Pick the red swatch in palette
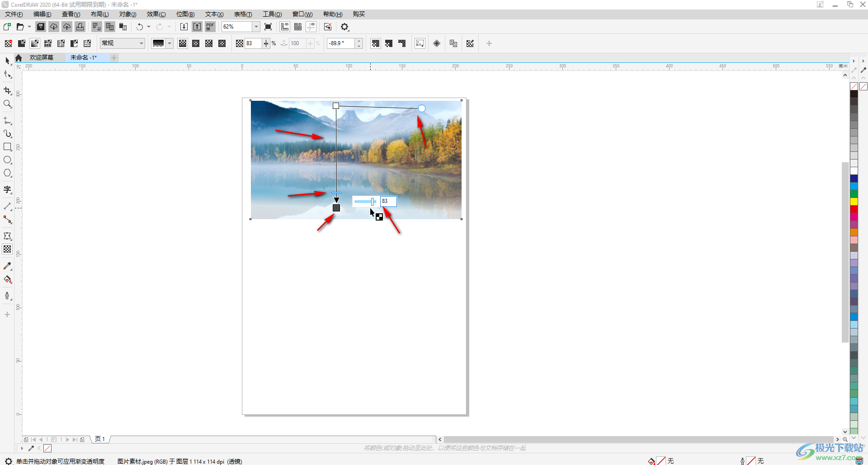Image resolution: width=868 pixels, height=465 pixels. pos(854,209)
